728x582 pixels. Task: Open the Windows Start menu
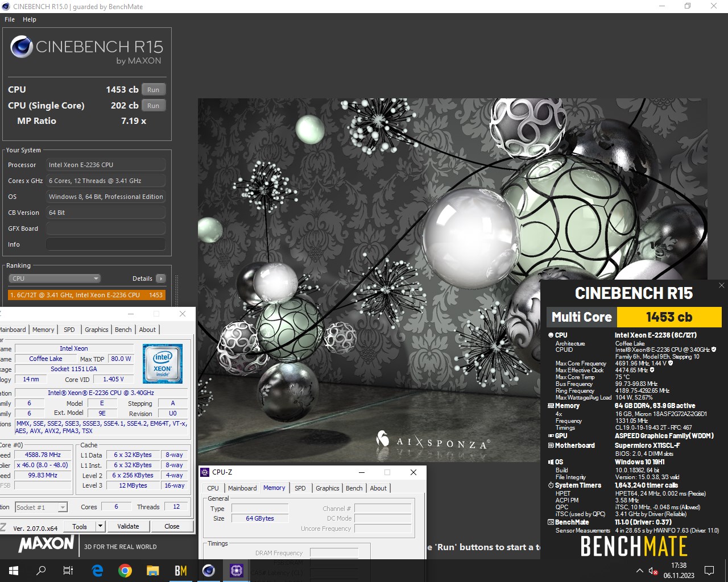13,571
